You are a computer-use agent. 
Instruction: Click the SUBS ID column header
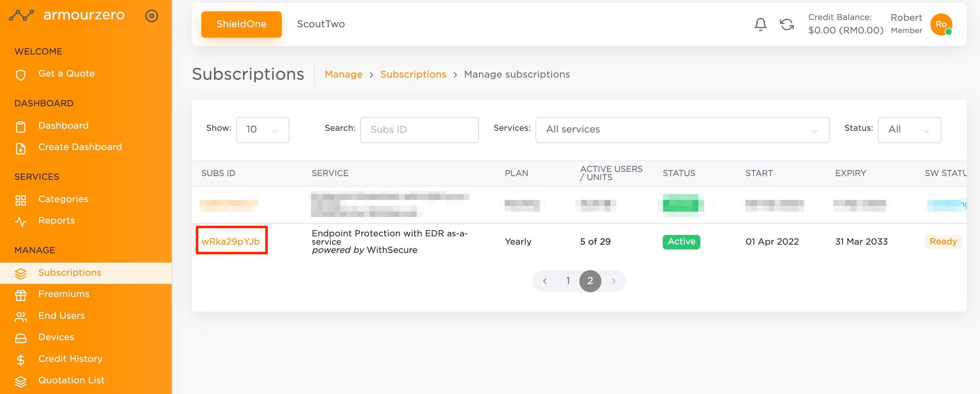coord(218,173)
